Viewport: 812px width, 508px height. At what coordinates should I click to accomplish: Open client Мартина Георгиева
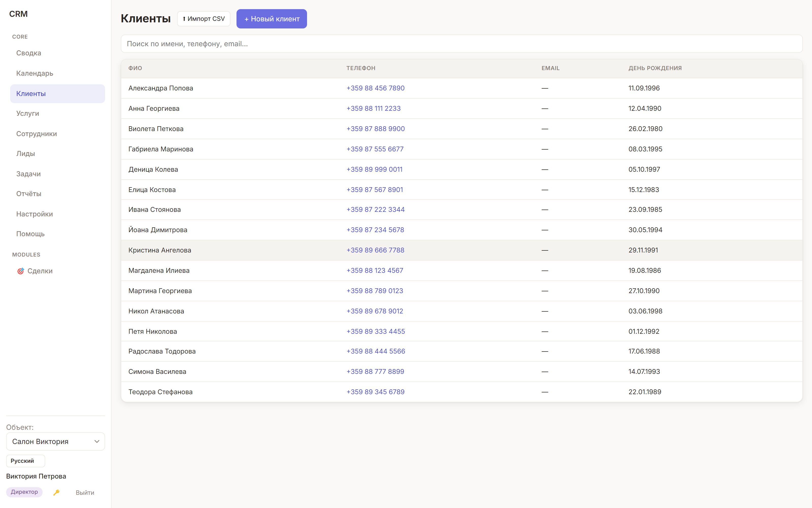click(x=160, y=291)
